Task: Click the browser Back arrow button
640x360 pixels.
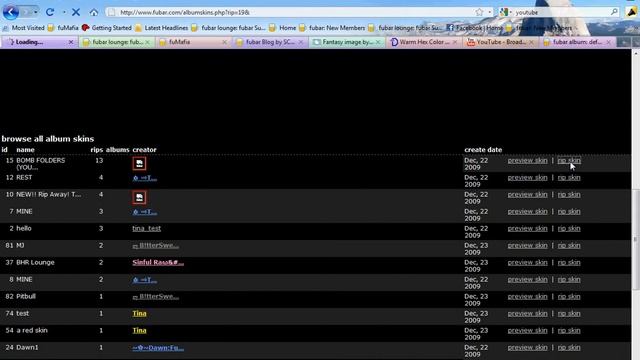Action: click(11, 12)
